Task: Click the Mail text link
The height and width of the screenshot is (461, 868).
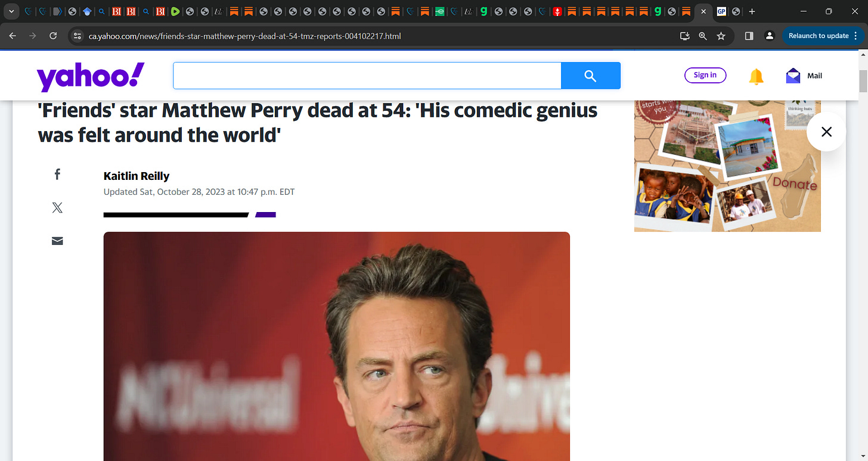Action: (814, 76)
